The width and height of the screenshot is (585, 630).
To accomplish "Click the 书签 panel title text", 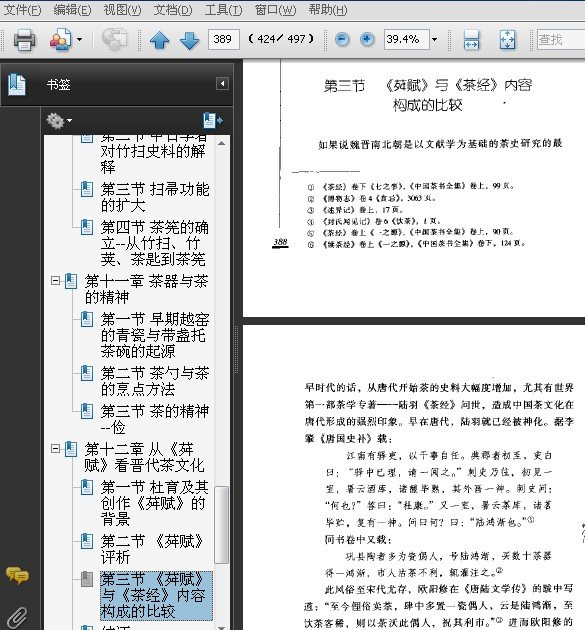I will (x=59, y=84).
